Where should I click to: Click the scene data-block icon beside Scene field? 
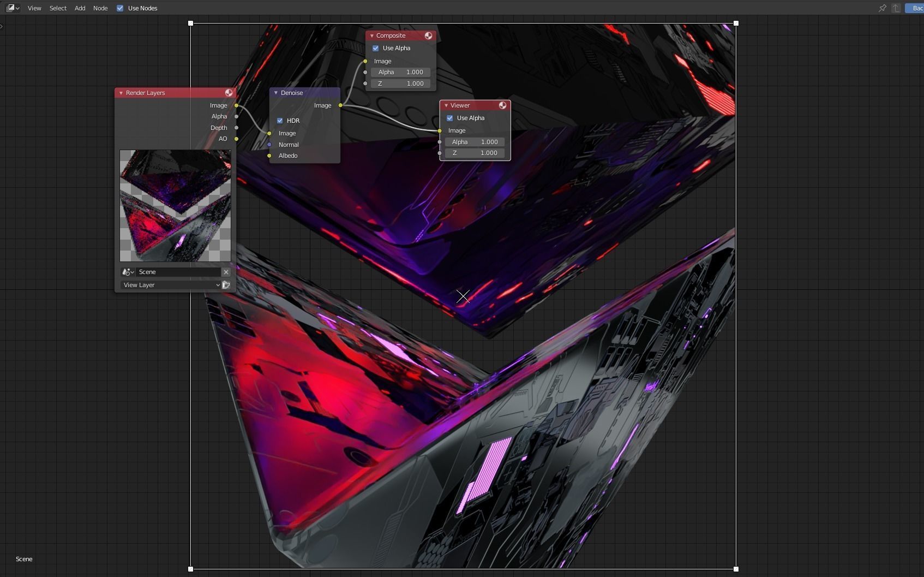127,272
